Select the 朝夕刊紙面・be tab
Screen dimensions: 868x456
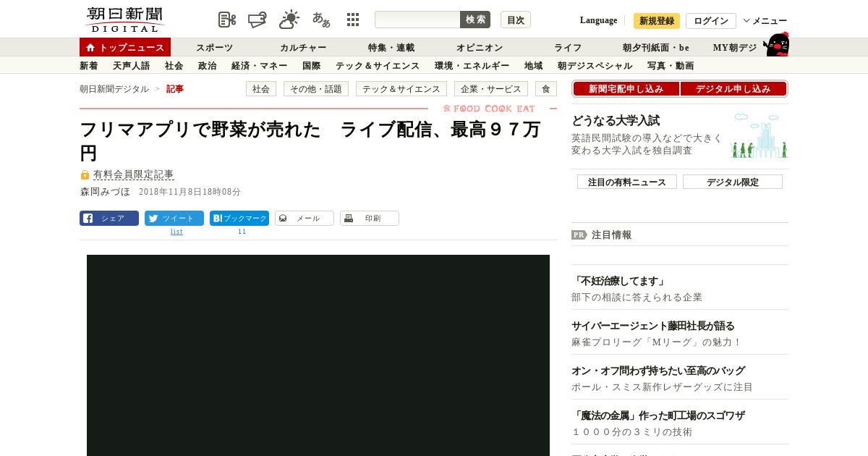656,48
